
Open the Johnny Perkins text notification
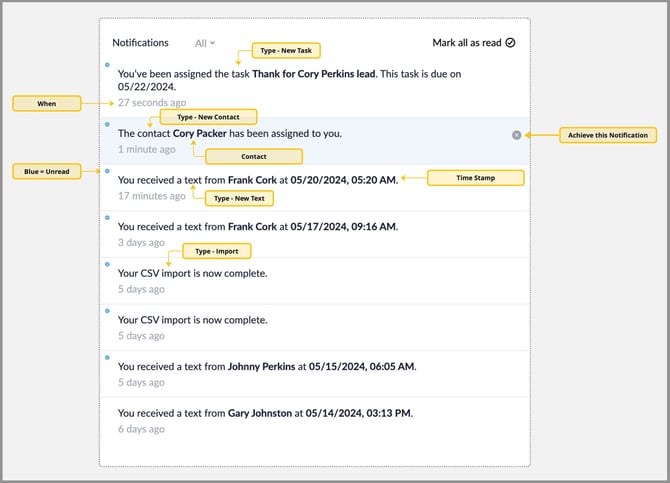pos(267,366)
